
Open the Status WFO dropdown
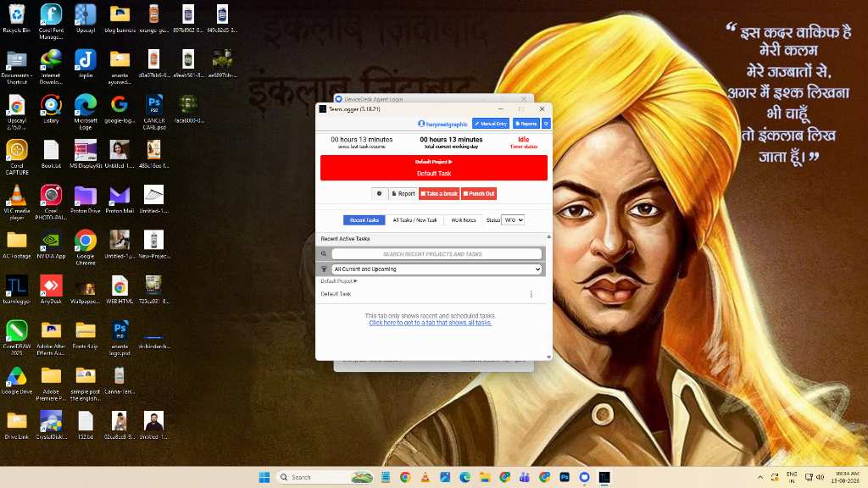pyautogui.click(x=513, y=220)
